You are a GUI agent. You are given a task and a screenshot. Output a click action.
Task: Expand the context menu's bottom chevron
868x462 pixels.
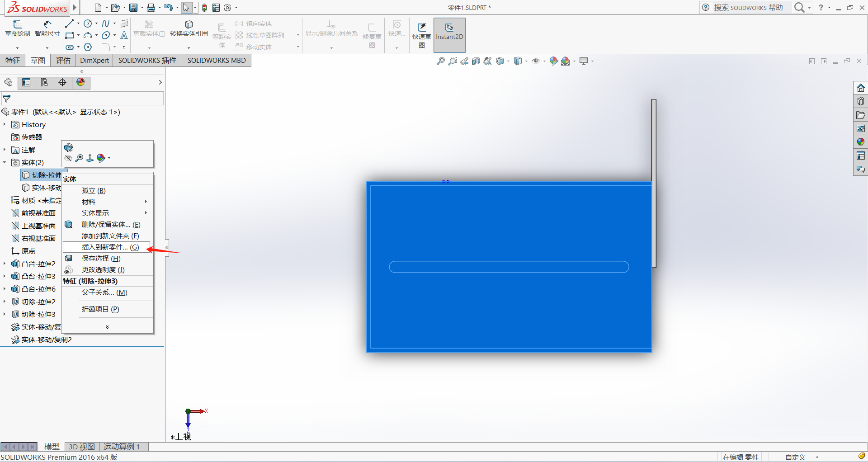(x=107, y=327)
